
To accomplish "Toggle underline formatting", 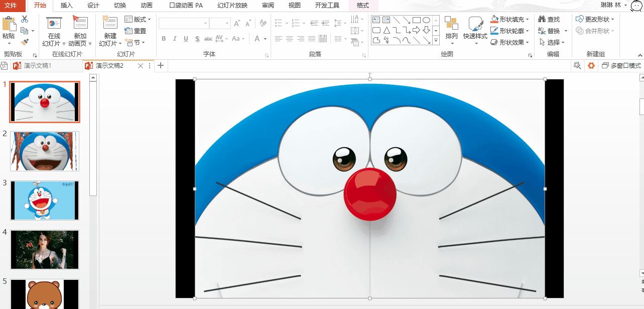I will [x=185, y=38].
